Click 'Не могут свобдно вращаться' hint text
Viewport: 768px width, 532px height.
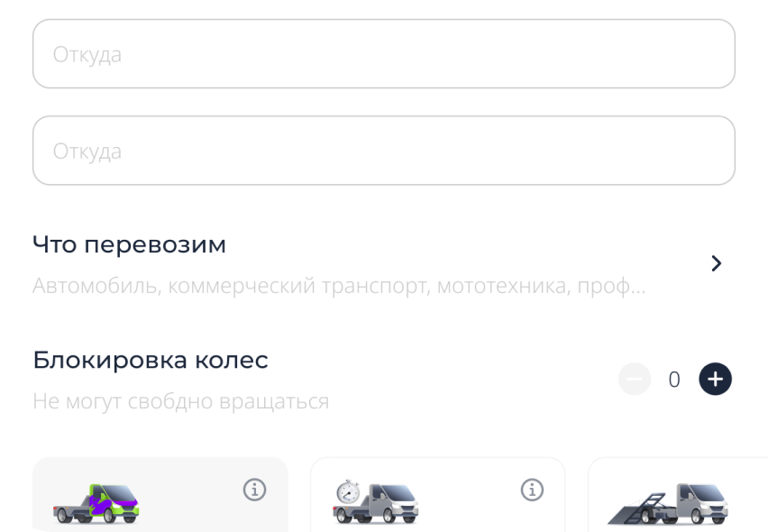(181, 401)
